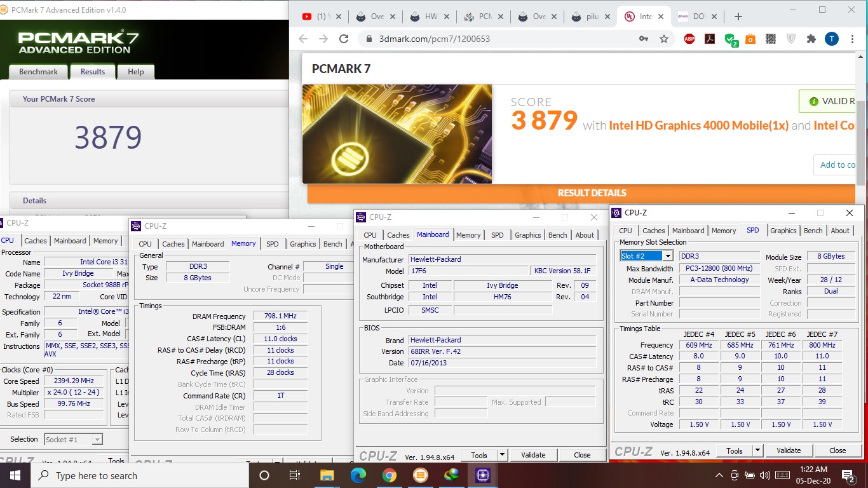Click the volume speaker tray icon
This screenshot has height=488, width=868.
[x=765, y=475]
